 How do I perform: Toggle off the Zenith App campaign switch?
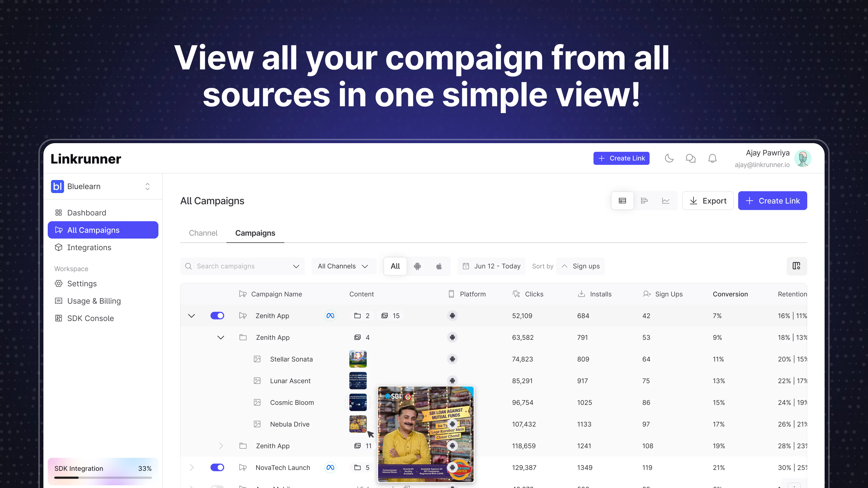point(217,315)
